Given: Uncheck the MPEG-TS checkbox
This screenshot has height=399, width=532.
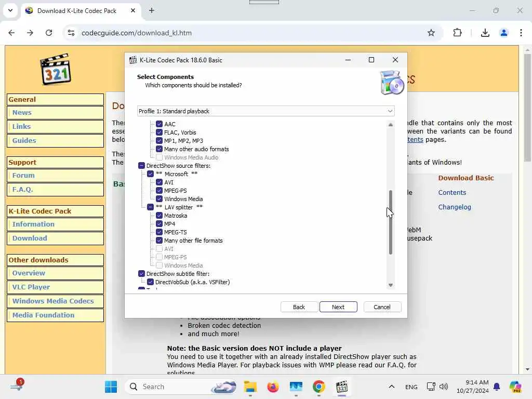Looking at the screenshot, I should point(159,232).
